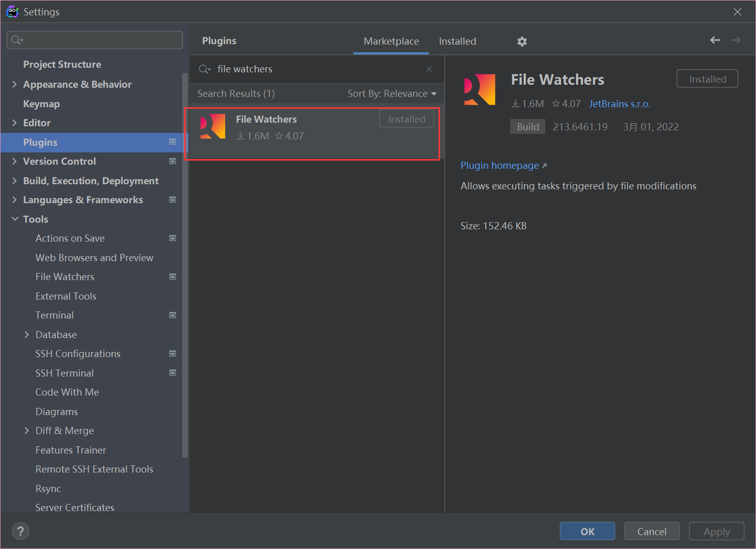Image resolution: width=756 pixels, height=549 pixels.
Task: Click the File Watchers logo in results list
Action: [213, 127]
